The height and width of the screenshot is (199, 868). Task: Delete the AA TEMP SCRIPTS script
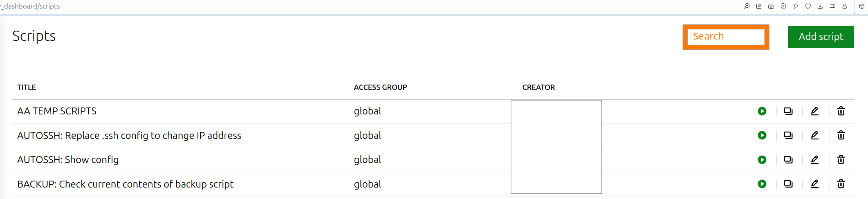pyautogui.click(x=841, y=111)
